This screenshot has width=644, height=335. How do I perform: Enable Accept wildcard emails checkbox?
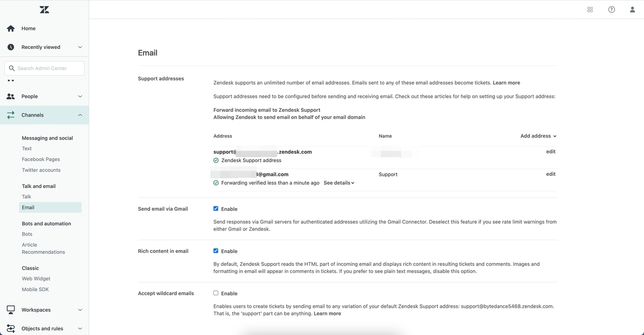(216, 293)
